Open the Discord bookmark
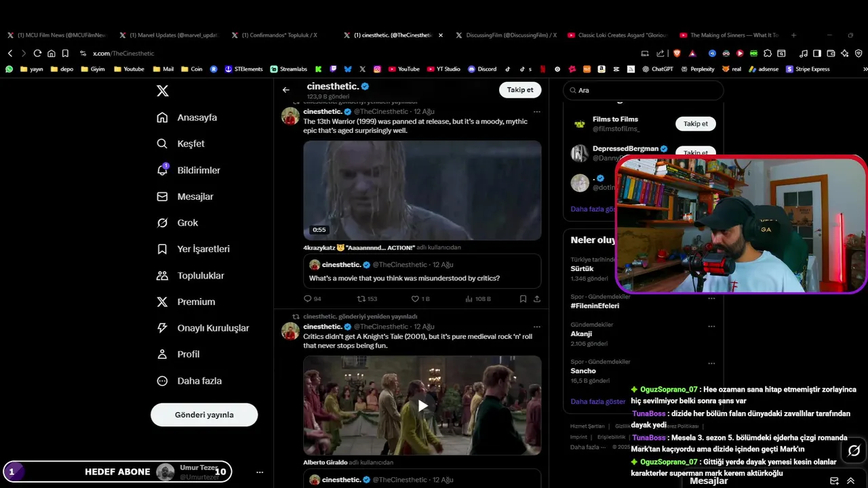The image size is (868, 488). pos(482,69)
